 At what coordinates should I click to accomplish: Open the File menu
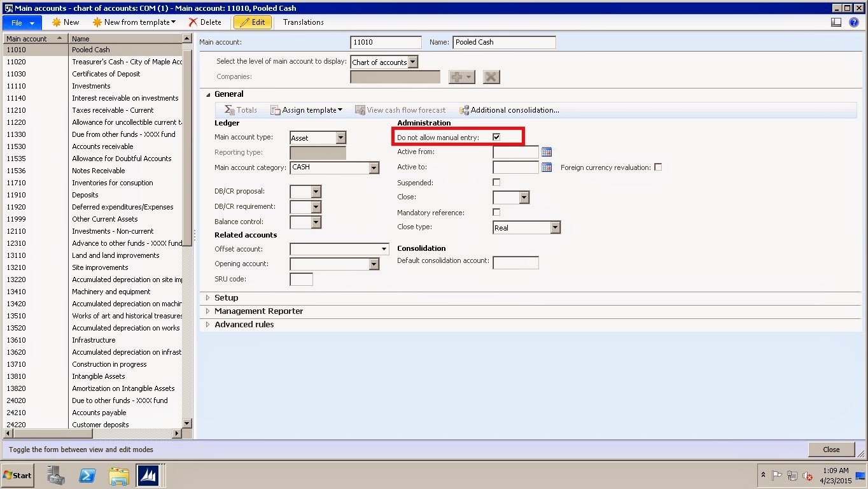click(x=21, y=22)
